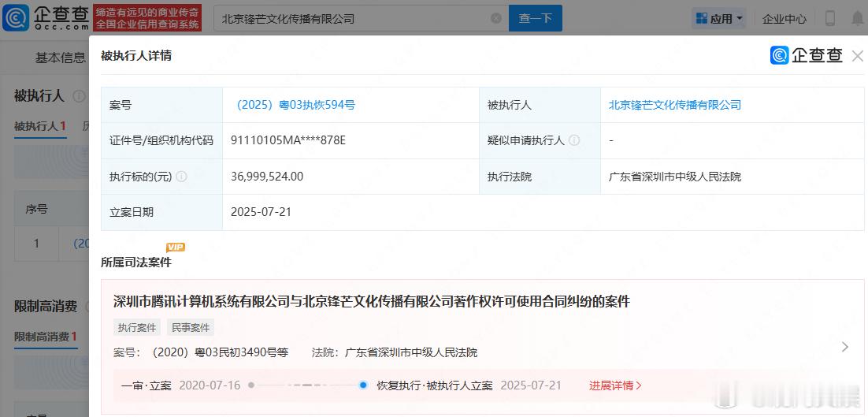Click the 91110105MA****878E code value
The width and height of the screenshot is (868, 417).
287,140
